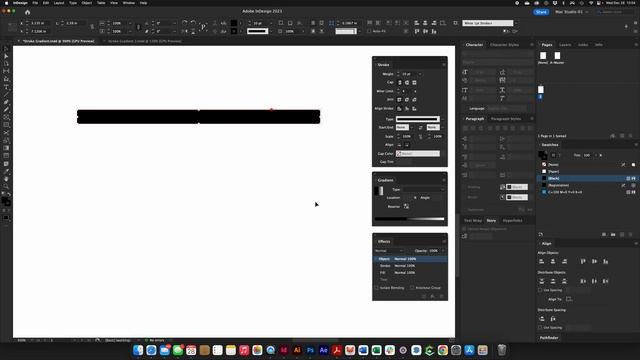Image resolution: width=640 pixels, height=360 pixels.
Task: Select [Registration] swatch in Swatches
Action: click(x=587, y=185)
